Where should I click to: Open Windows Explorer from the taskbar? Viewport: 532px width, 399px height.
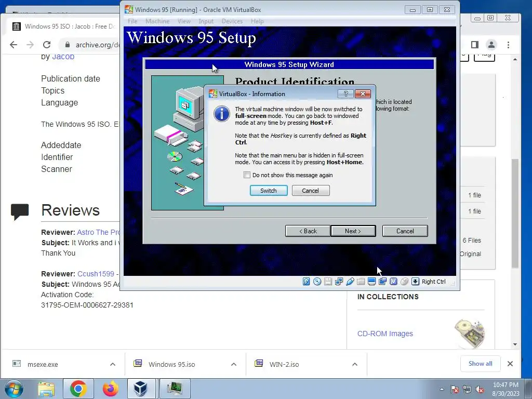click(x=46, y=389)
